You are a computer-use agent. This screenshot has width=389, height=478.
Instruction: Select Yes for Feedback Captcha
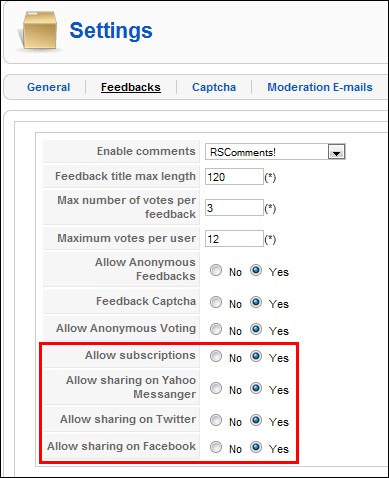(x=256, y=302)
